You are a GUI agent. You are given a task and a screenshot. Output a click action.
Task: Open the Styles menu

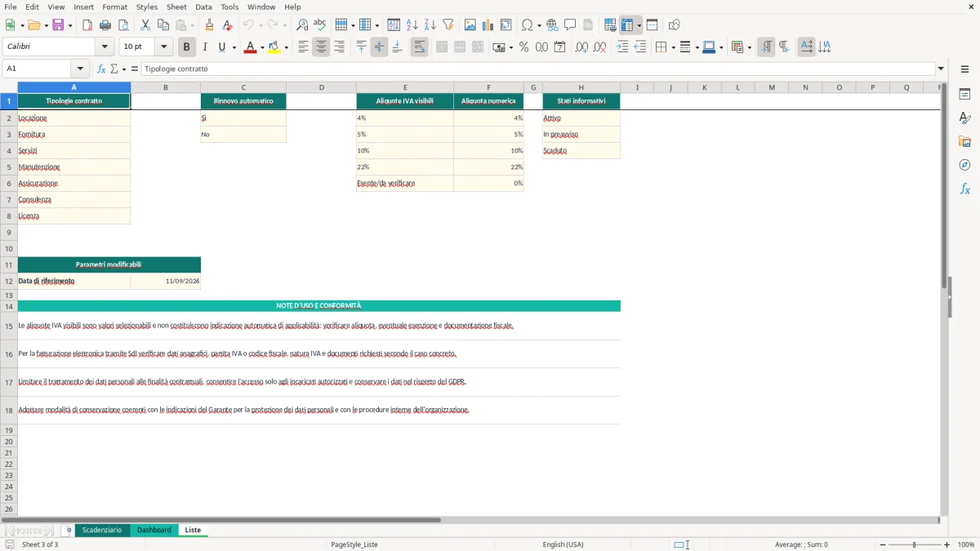click(x=147, y=7)
